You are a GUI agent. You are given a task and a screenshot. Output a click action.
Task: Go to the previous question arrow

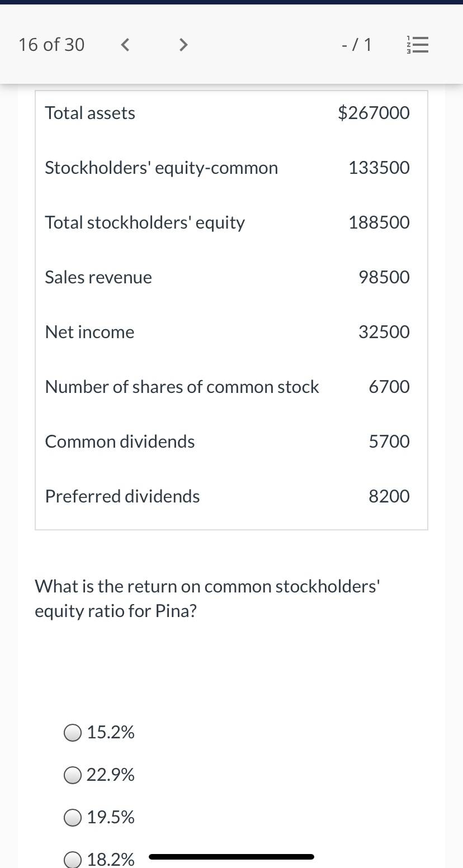click(x=126, y=45)
